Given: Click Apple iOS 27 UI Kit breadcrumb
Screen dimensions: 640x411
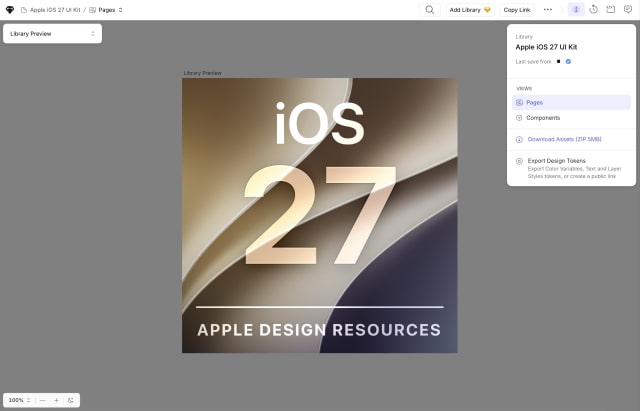Looking at the screenshot, I should [55, 10].
